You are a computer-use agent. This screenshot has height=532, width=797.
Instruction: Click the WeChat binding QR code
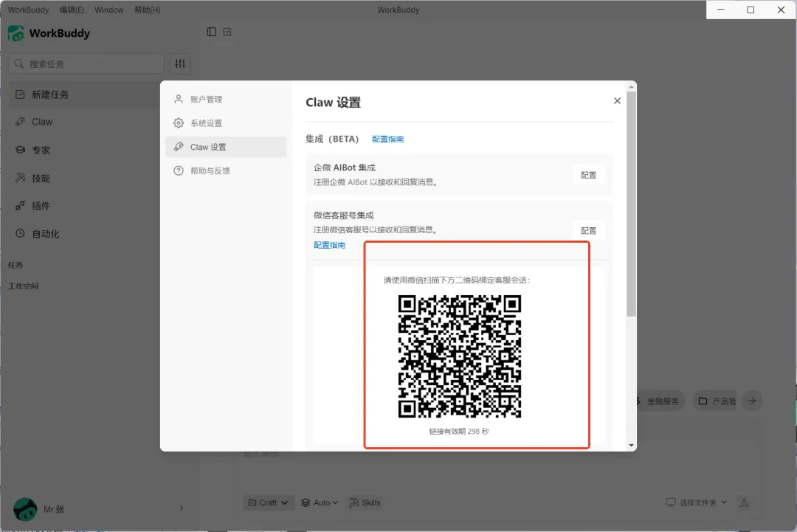(x=460, y=356)
